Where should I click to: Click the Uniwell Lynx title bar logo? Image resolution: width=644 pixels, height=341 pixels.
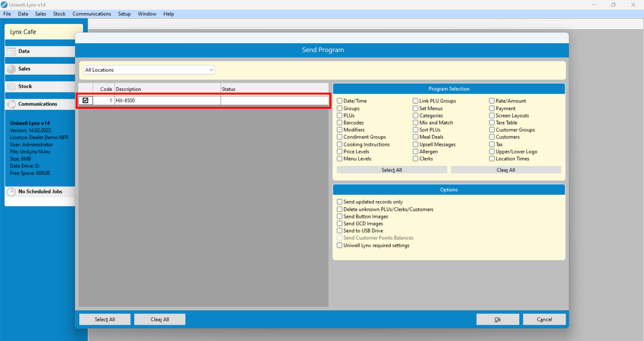click(4, 5)
